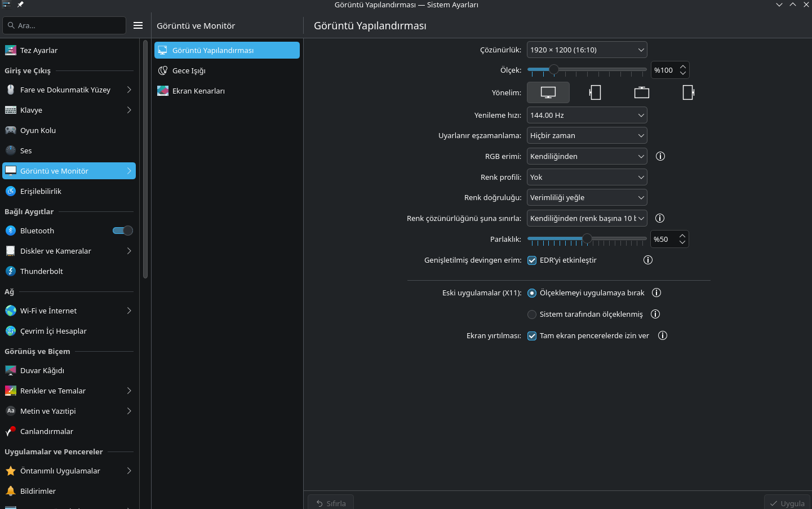This screenshot has width=812, height=509.
Task: Show info for EDR'yi etkinleştir option
Action: (x=648, y=260)
